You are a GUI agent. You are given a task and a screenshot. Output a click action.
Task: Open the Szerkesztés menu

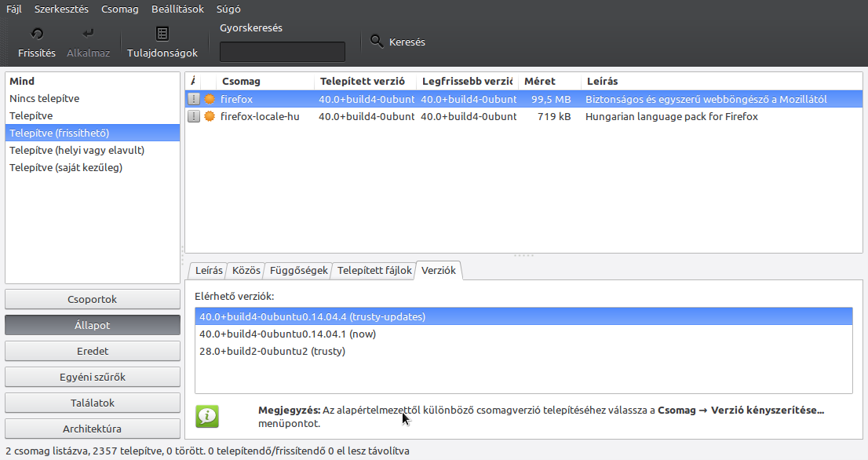point(61,9)
